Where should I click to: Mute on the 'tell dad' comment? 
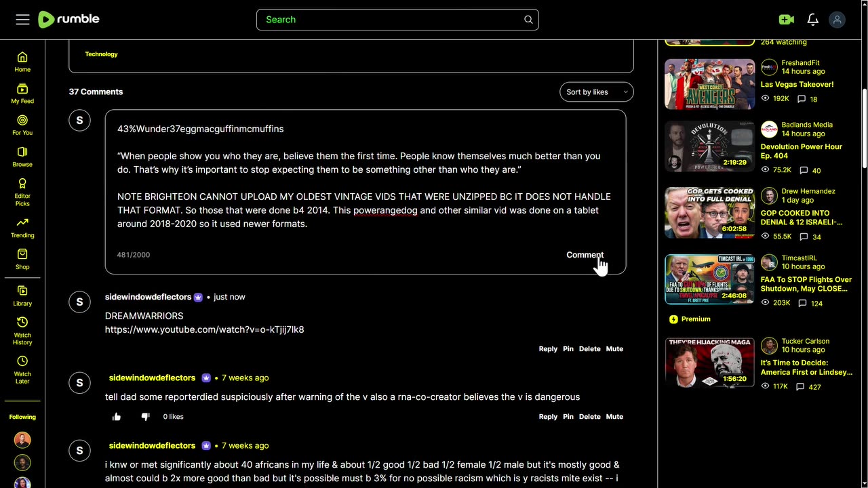614,417
